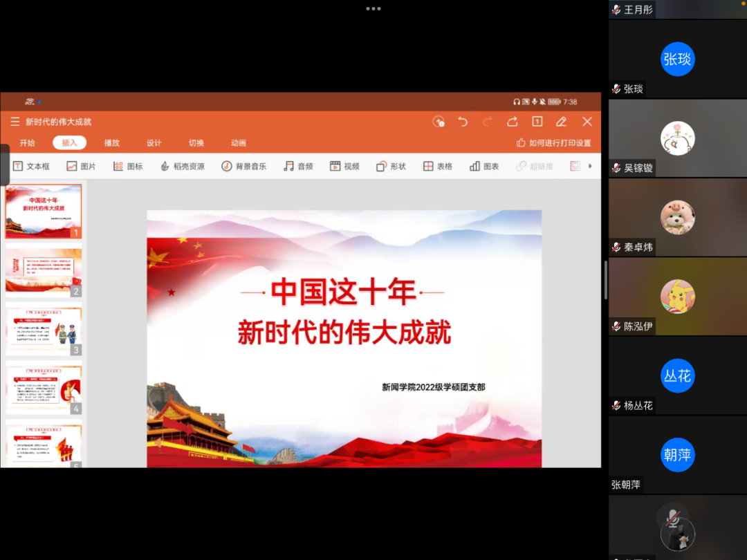Open 如何进行打印设置 help link
The height and width of the screenshot is (560, 747).
coord(553,143)
